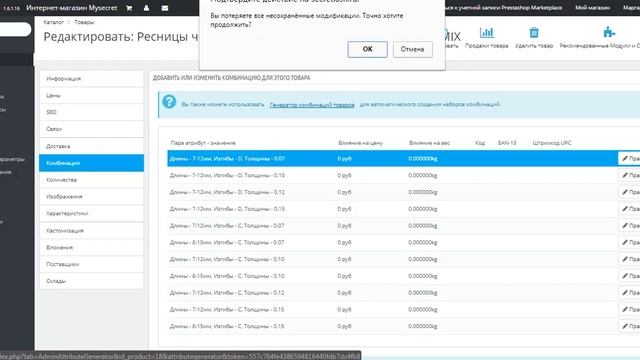The width and height of the screenshot is (640, 360).
Task: Select row text 7-12мм, D, Толщины 0.15
Action: 227,209
